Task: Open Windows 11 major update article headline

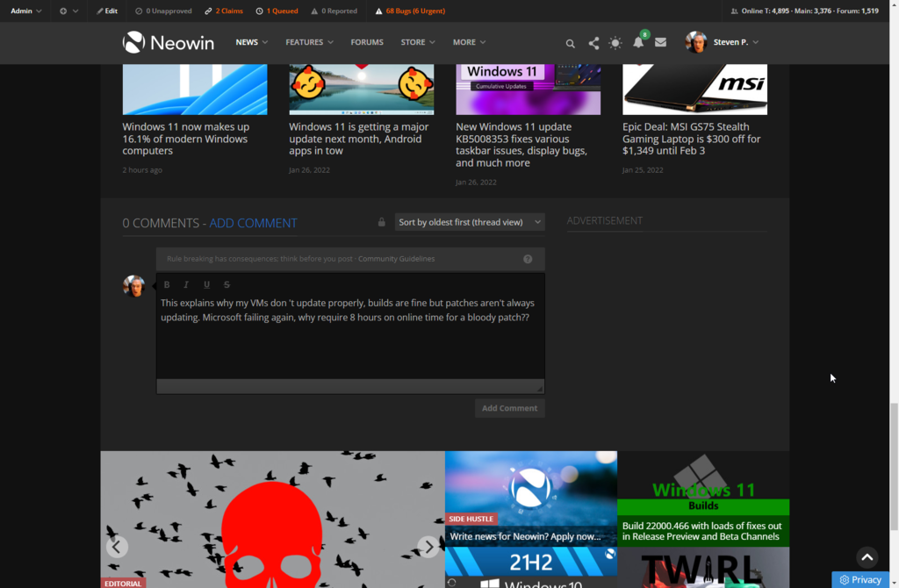Action: tap(359, 139)
